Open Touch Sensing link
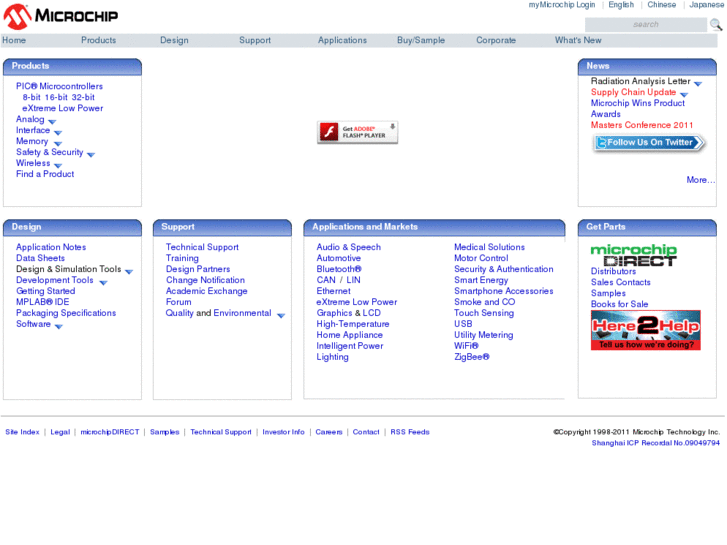 484,313
